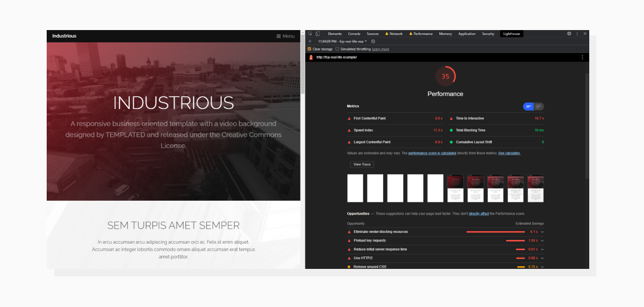Click the Remove unused CSS orange square
The width and height of the screenshot is (644, 307).
pyautogui.click(x=349, y=267)
